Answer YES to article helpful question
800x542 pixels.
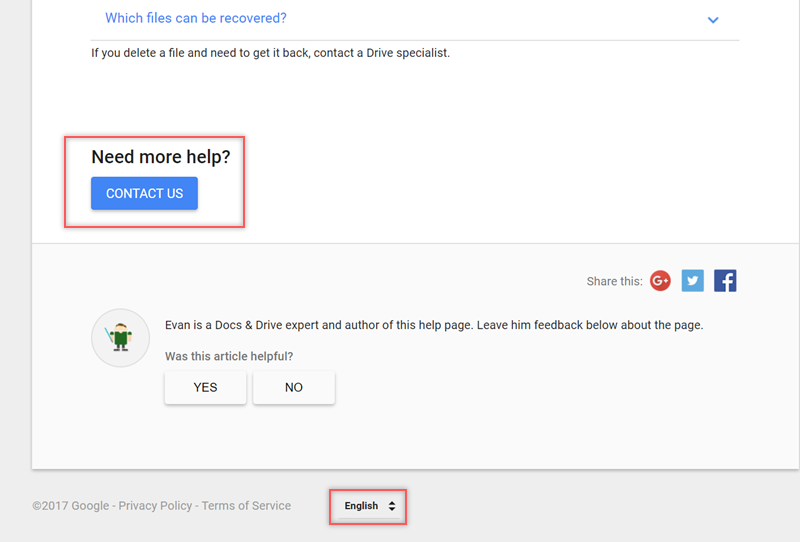205,387
